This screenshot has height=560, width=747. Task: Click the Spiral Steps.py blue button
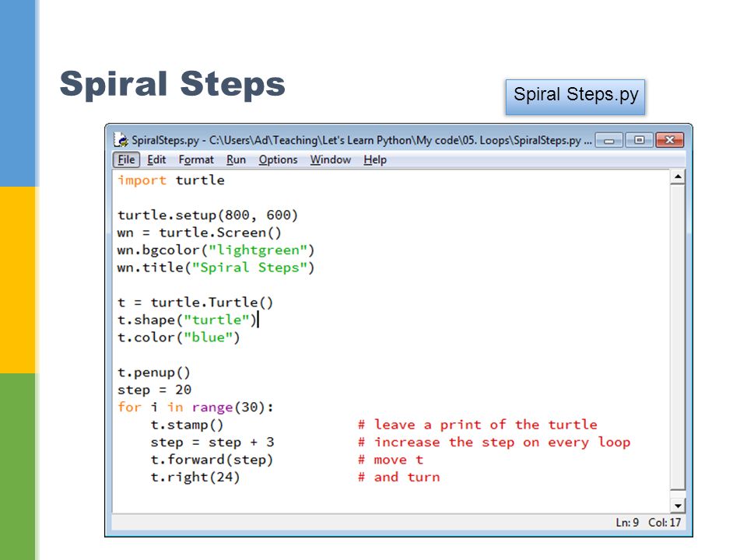[x=575, y=97]
